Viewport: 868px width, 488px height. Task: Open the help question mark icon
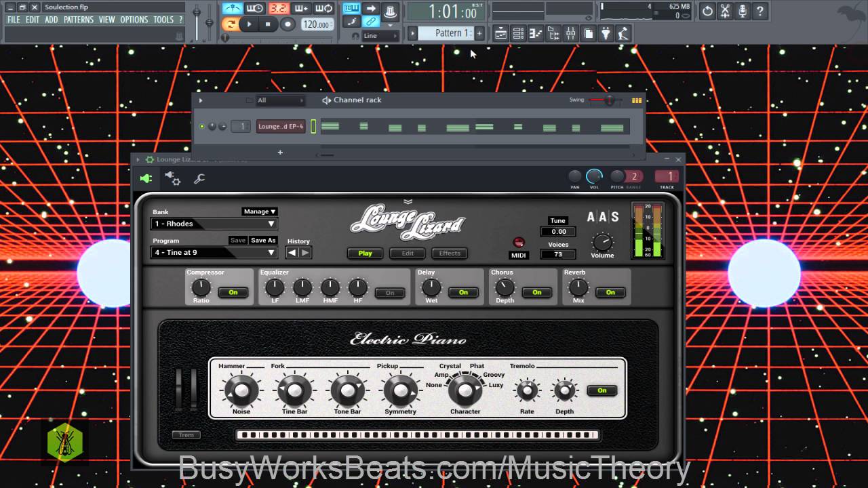pyautogui.click(x=760, y=11)
